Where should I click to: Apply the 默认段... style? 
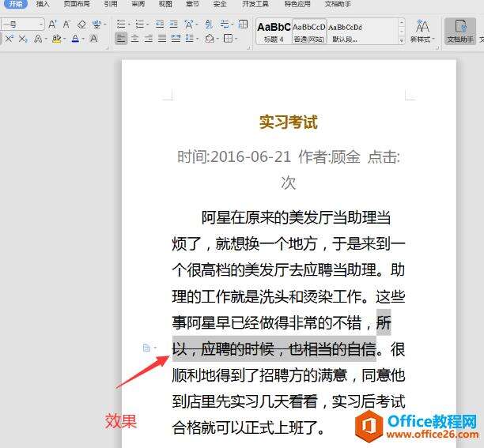click(345, 31)
